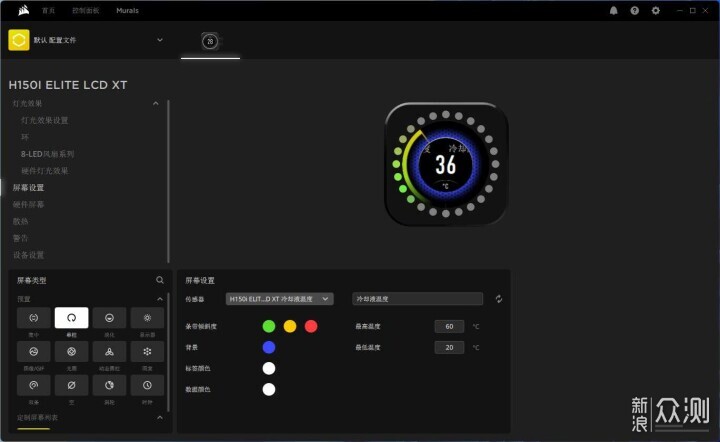Open the 硬件灯光效果 hardware lighting item

45,171
